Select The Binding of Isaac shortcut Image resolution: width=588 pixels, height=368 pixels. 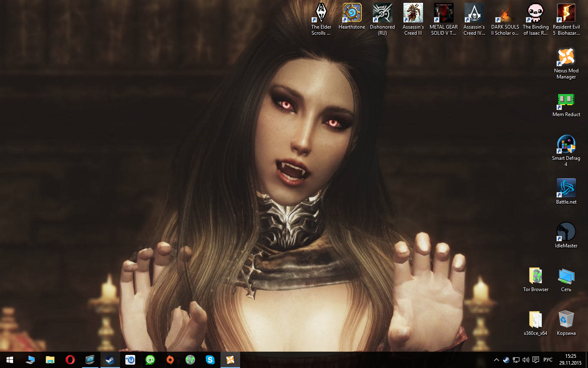535,19
